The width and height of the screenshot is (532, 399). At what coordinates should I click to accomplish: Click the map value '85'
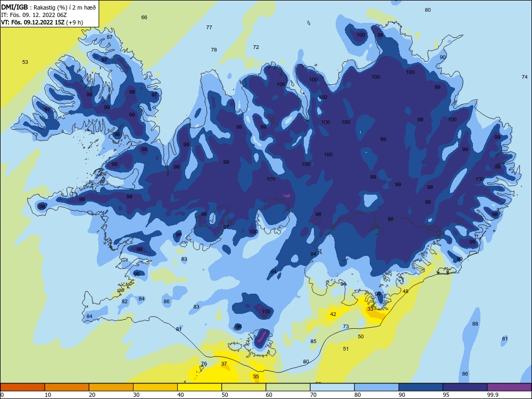313,342
